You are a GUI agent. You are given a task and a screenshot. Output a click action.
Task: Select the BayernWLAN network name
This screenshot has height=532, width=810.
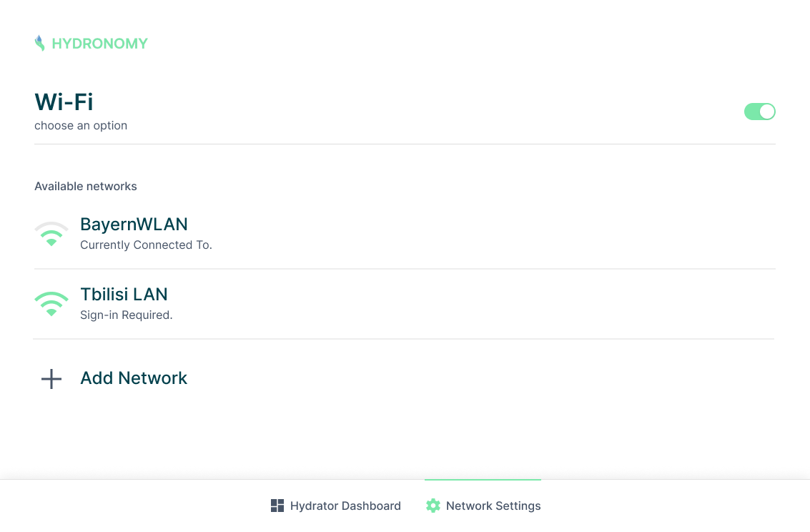[134, 225]
